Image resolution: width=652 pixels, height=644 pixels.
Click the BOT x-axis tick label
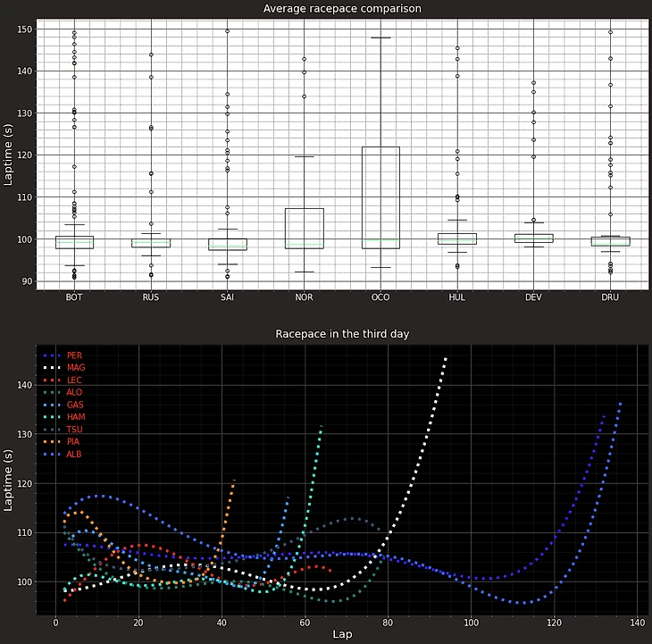click(x=74, y=297)
